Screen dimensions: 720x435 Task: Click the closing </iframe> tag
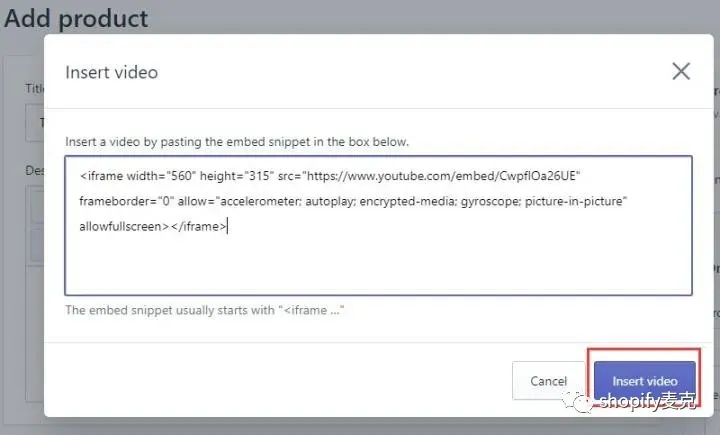198,226
